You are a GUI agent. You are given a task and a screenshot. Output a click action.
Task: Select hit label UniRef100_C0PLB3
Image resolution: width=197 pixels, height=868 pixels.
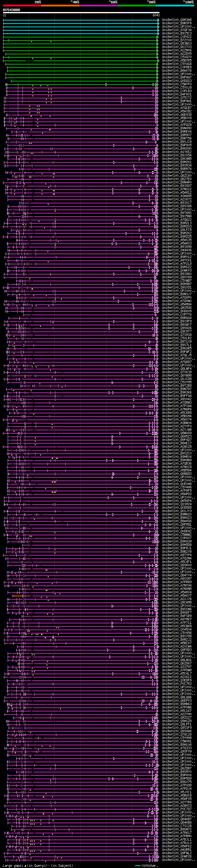point(177,91)
